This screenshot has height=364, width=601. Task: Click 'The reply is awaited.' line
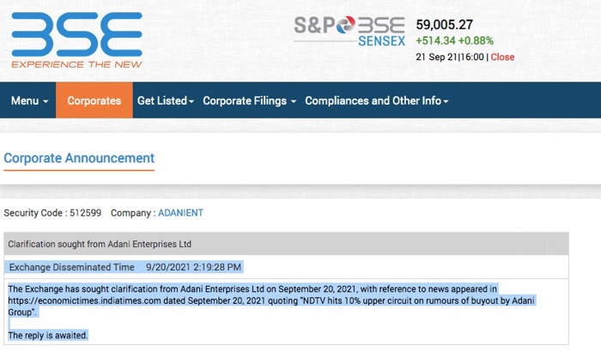click(x=48, y=336)
